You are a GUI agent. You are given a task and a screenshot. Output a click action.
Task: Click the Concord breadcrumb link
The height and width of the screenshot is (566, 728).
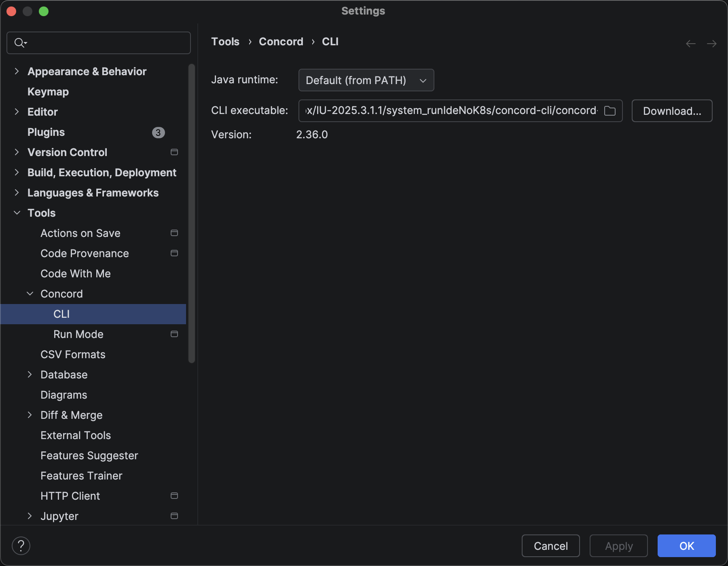click(281, 42)
